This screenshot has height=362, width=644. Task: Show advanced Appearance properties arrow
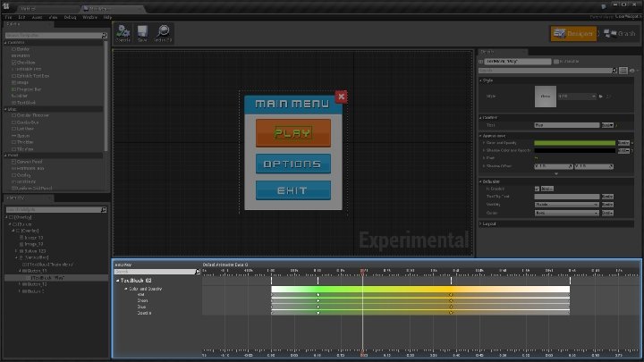pyautogui.click(x=556, y=174)
